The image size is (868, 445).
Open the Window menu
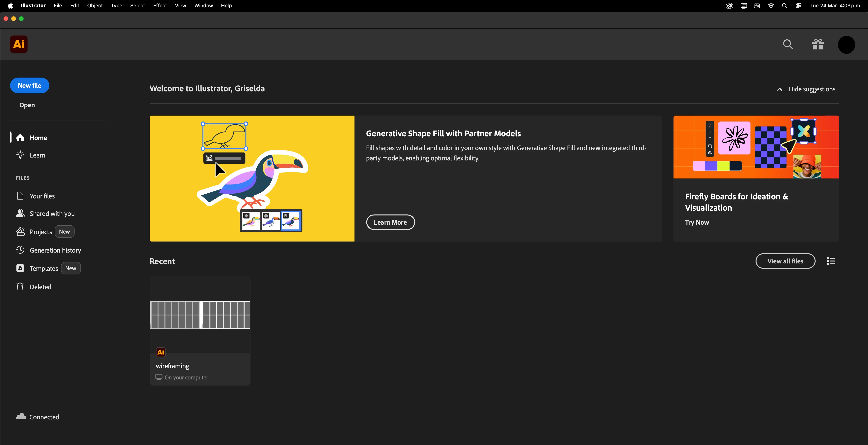(x=203, y=6)
